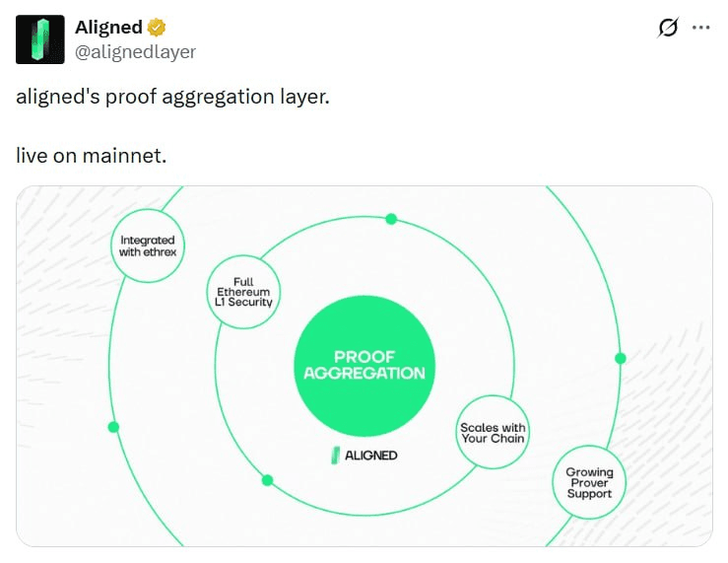Click the tweet text about proof aggregation
The image size is (728, 563).
coord(172,97)
